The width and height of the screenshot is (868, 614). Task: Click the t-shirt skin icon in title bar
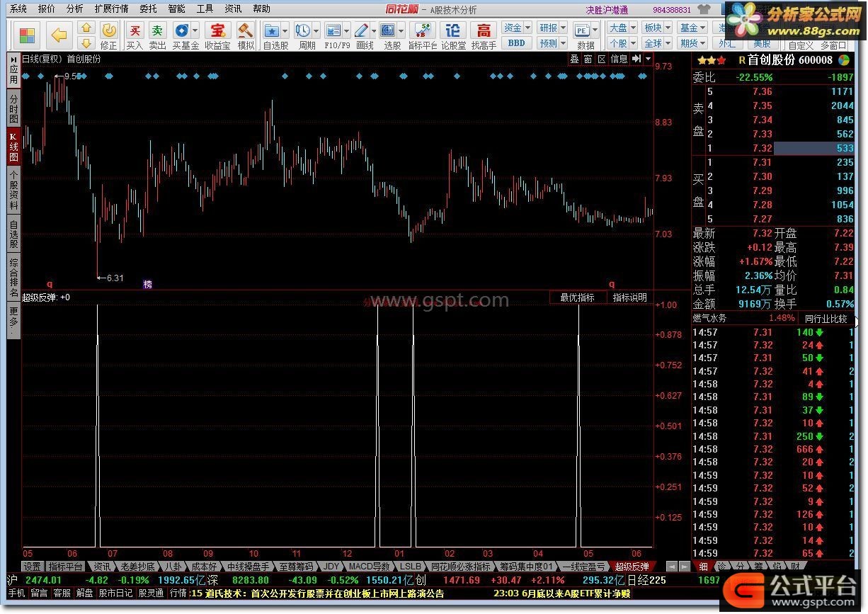coord(704,9)
